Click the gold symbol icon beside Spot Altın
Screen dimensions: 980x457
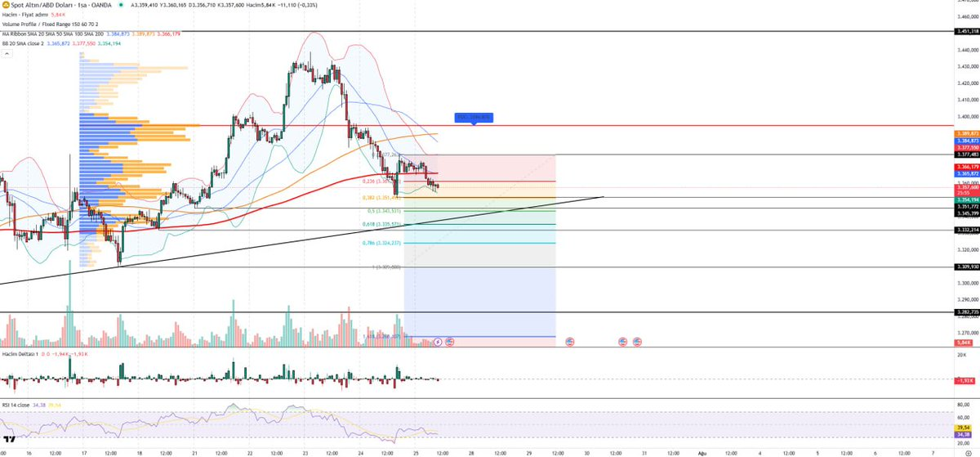tap(5, 5)
